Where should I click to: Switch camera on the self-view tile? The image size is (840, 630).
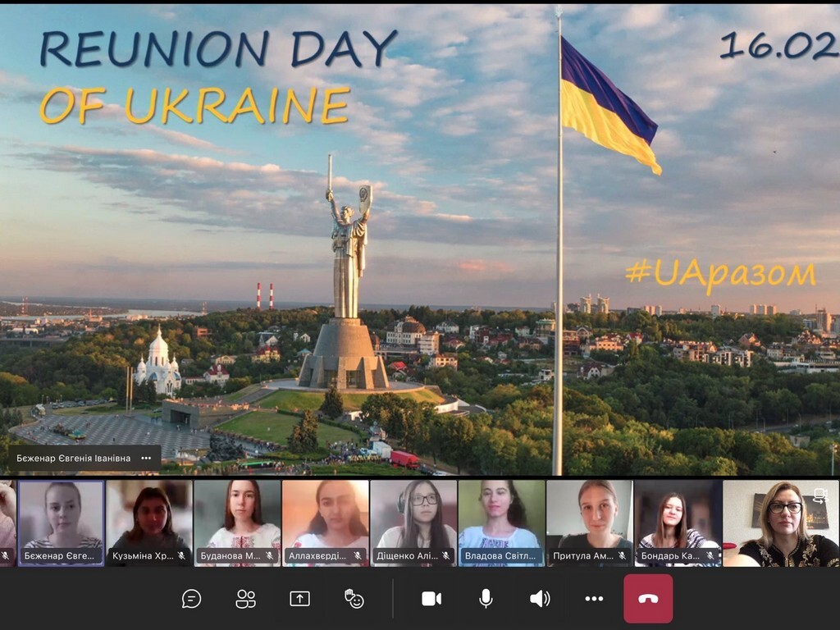coord(819,495)
